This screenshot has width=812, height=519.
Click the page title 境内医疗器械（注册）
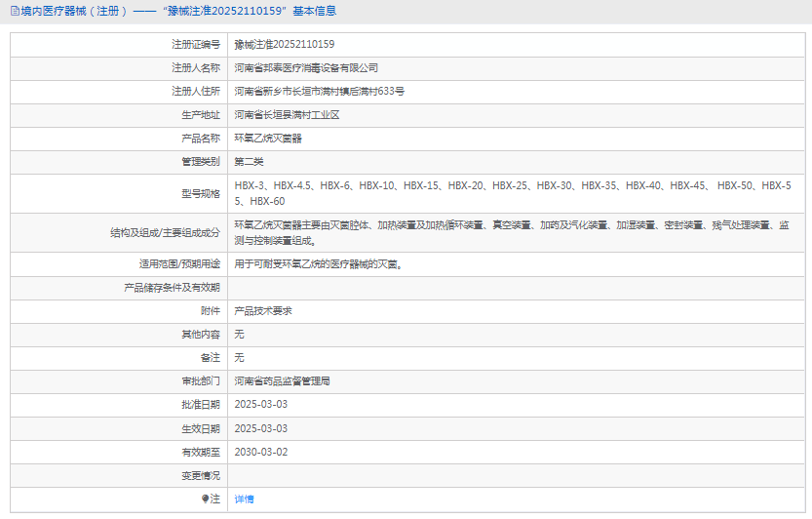(x=74, y=11)
